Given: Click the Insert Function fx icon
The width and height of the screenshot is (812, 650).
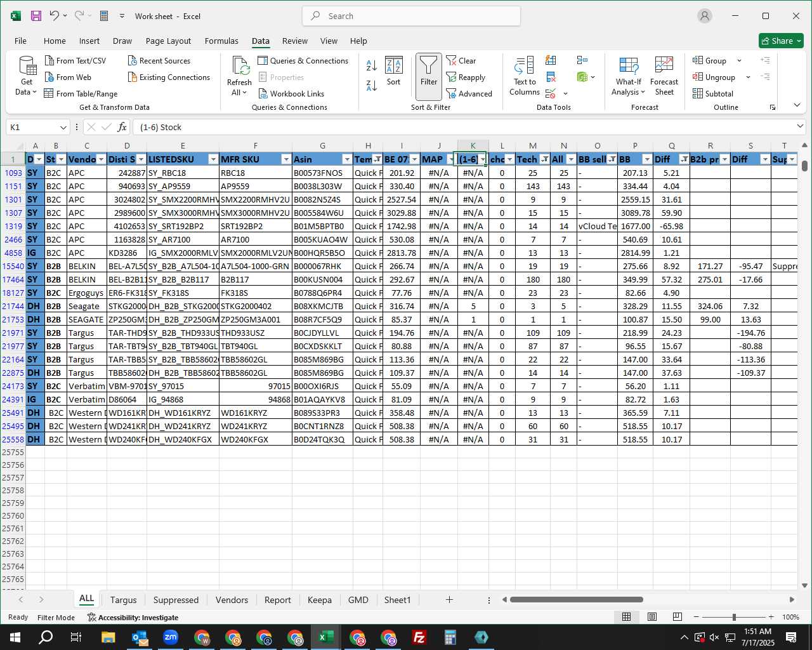Looking at the screenshot, I should tap(122, 127).
